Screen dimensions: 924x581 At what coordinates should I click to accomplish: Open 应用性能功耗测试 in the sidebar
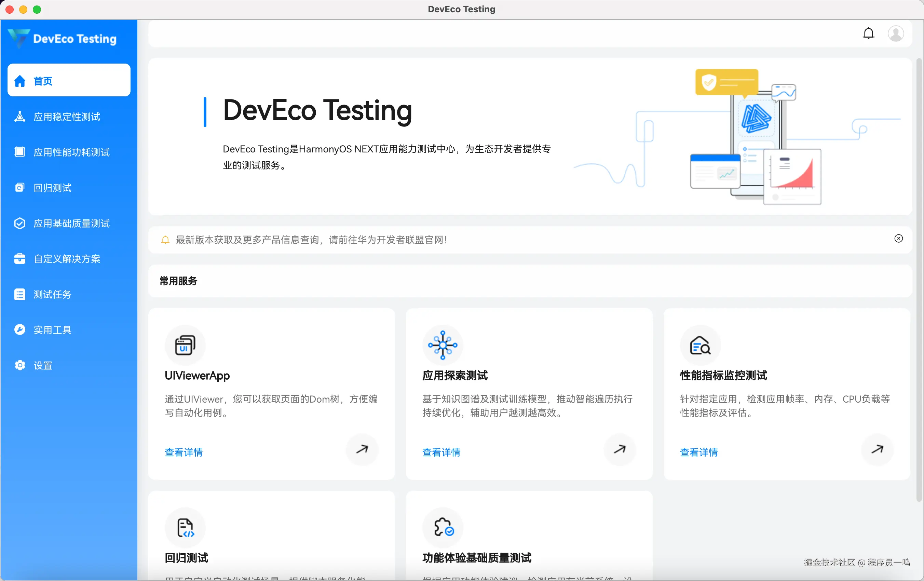(x=71, y=152)
